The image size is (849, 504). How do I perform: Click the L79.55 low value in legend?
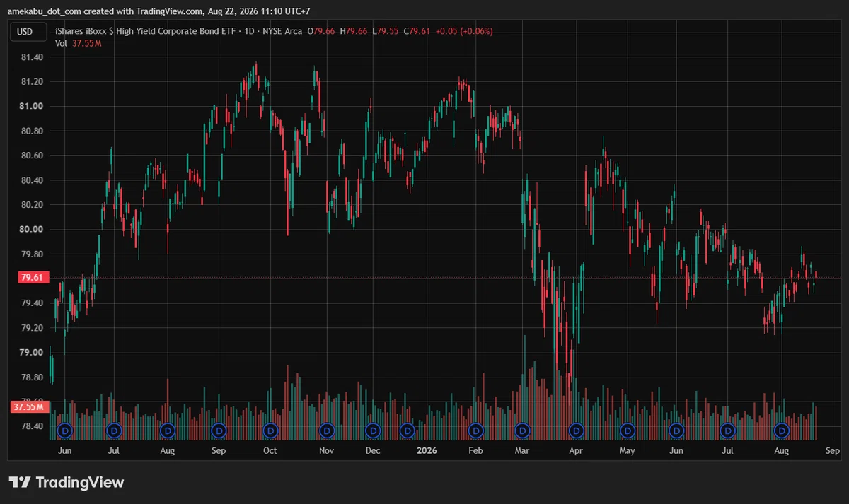click(384, 31)
